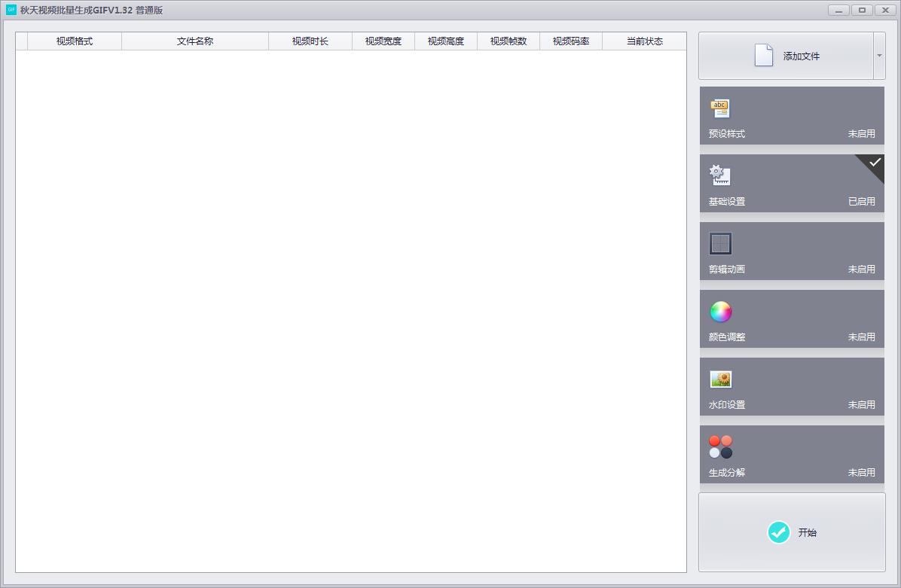Click the blank document icon on 添加文件
The height and width of the screenshot is (588, 901).
pyautogui.click(x=763, y=55)
